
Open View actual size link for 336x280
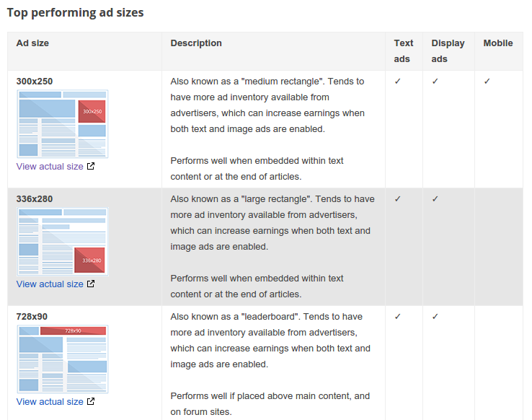[x=50, y=284]
